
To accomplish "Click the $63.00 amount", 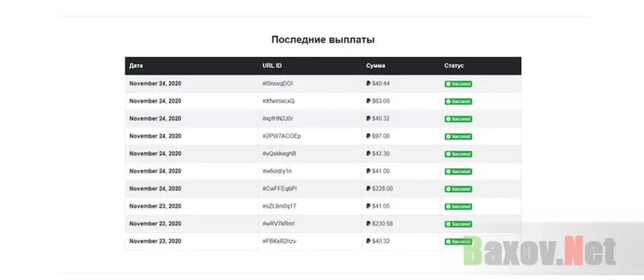I will tap(381, 101).
